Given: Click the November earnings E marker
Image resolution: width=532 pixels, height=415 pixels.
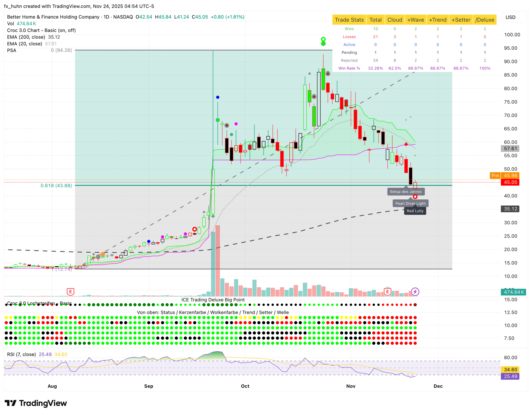Looking at the screenshot, I should click(387, 292).
